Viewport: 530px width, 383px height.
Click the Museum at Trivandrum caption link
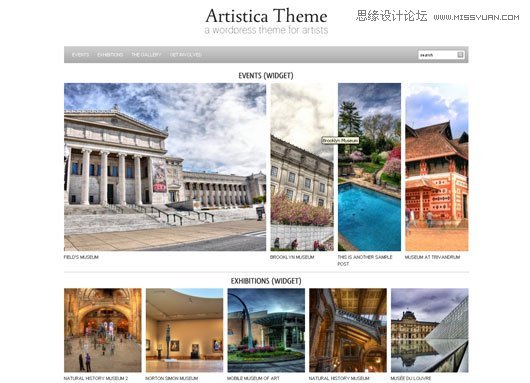[x=432, y=257]
